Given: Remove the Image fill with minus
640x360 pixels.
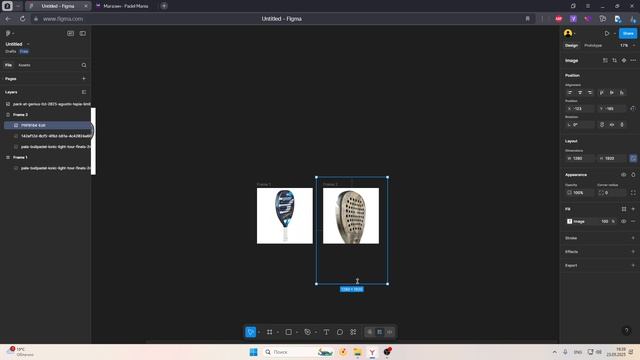Looking at the screenshot, I should [633, 221].
